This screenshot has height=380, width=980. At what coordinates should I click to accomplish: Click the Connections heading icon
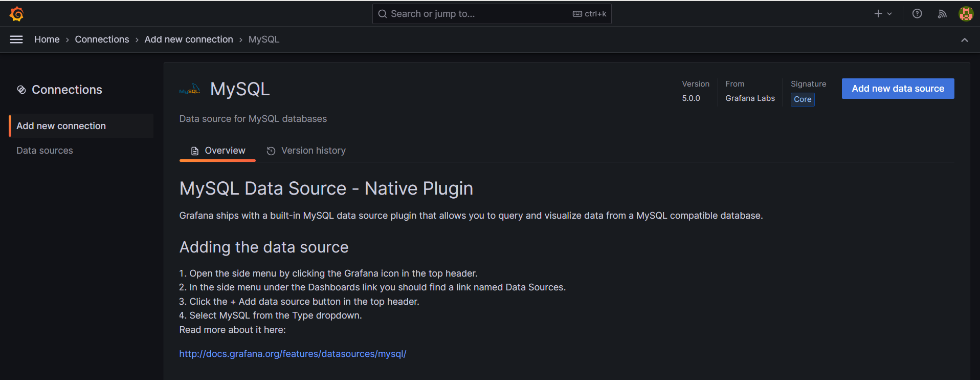pos(21,90)
